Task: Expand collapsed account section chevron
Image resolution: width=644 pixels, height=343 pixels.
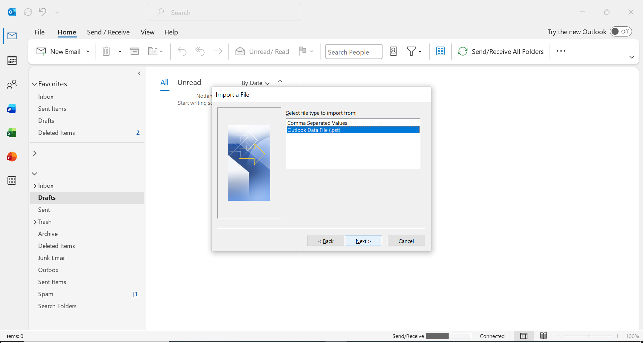Action: tap(34, 153)
